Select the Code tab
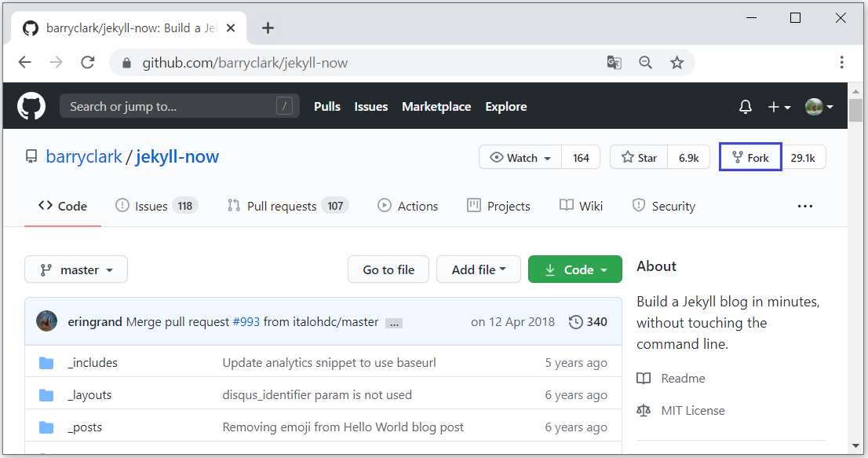868x458 pixels. click(63, 206)
